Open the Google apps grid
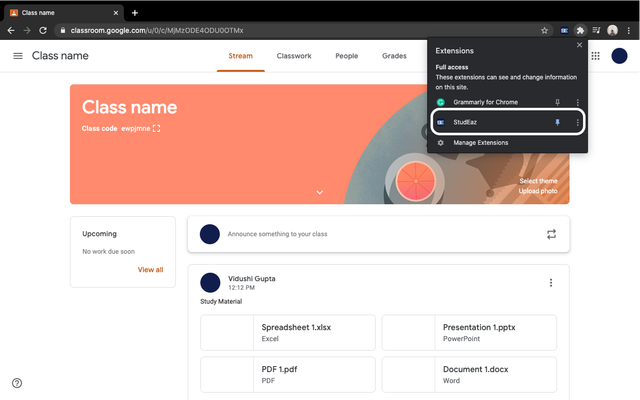 tap(596, 56)
